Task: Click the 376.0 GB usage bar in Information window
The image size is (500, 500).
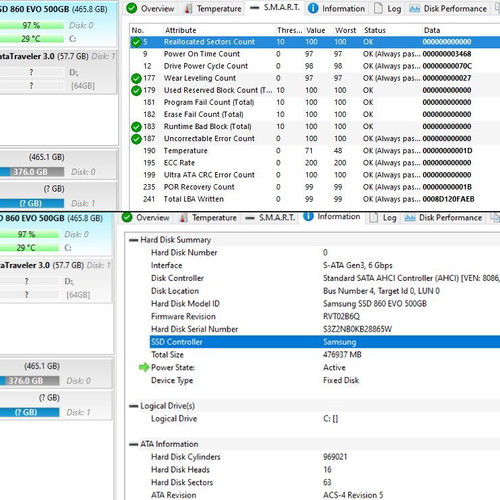Action: click(x=29, y=381)
